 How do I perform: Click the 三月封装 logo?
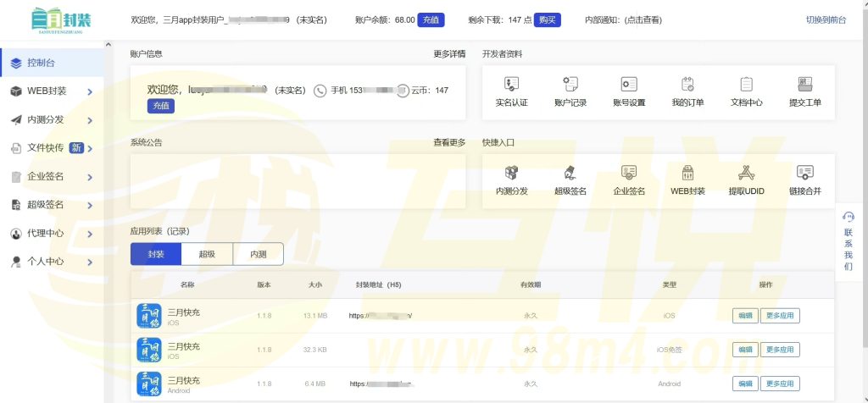[61, 20]
